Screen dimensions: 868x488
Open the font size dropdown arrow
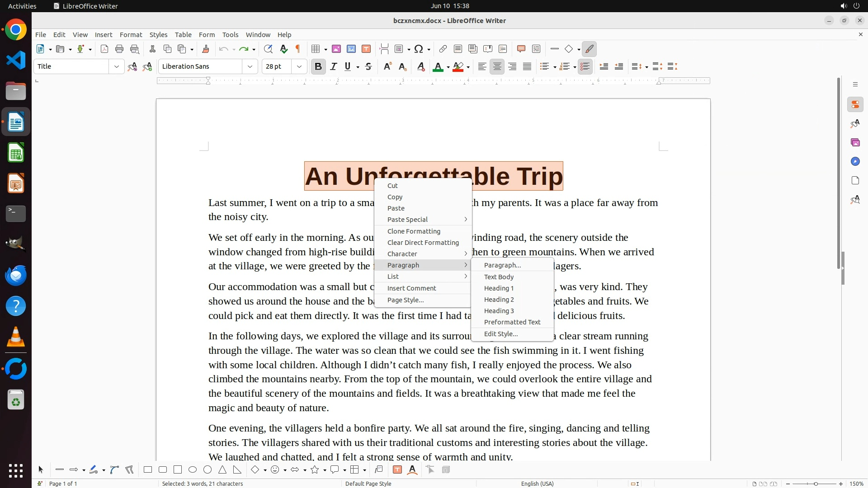pyautogui.click(x=299, y=66)
